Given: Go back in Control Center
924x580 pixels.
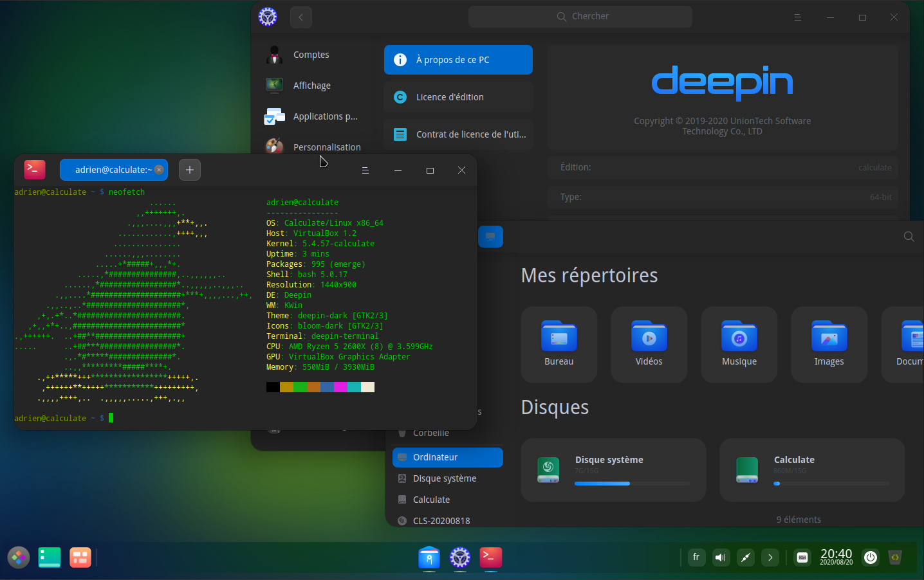Looking at the screenshot, I should (x=301, y=17).
